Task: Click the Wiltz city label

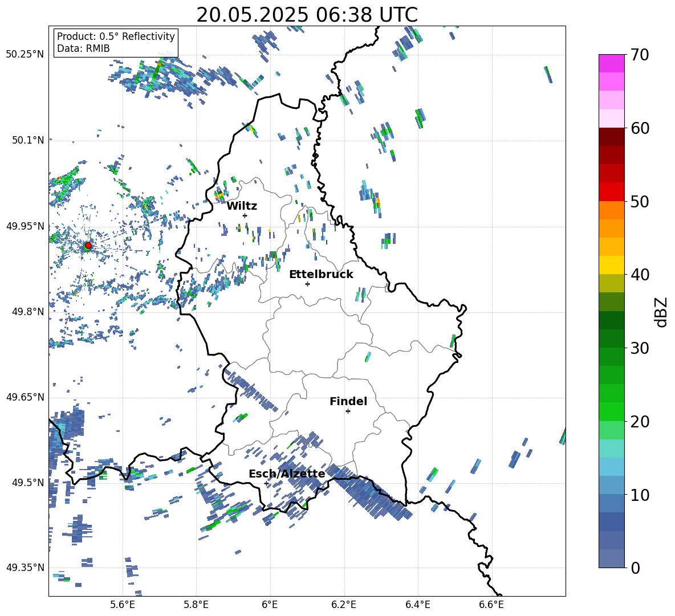Action: [242, 206]
